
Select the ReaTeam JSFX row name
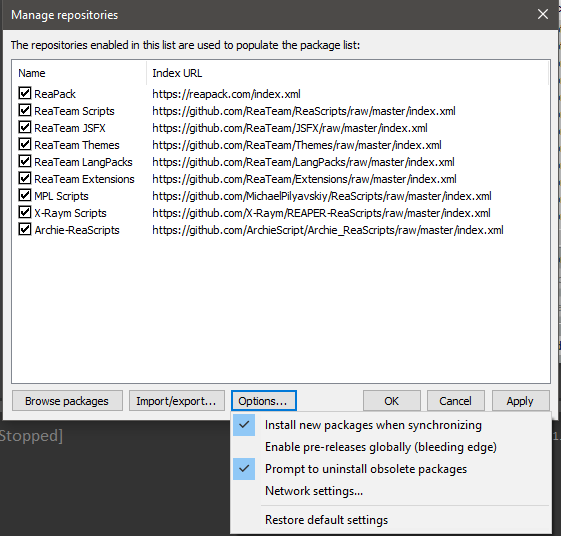[x=70, y=128]
